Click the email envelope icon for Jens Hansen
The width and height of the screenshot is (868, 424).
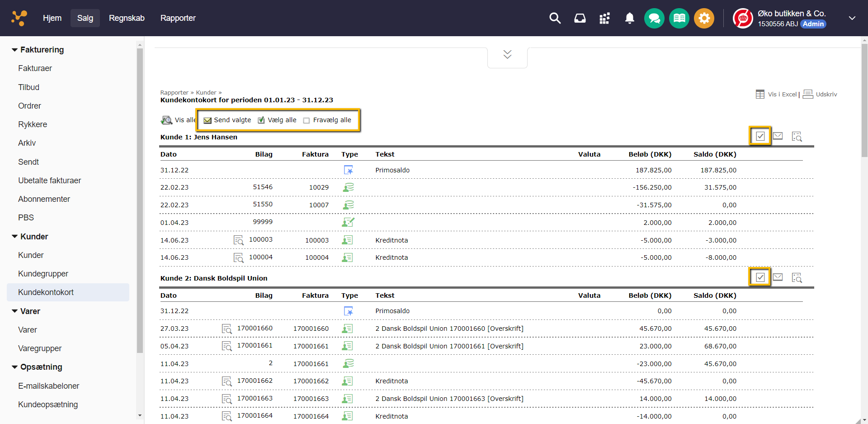tap(778, 136)
